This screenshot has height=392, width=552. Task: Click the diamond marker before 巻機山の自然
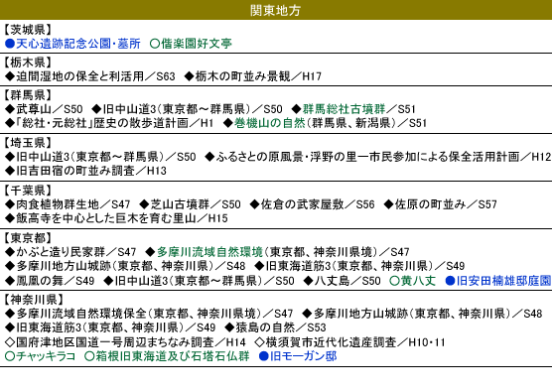tap(228, 123)
